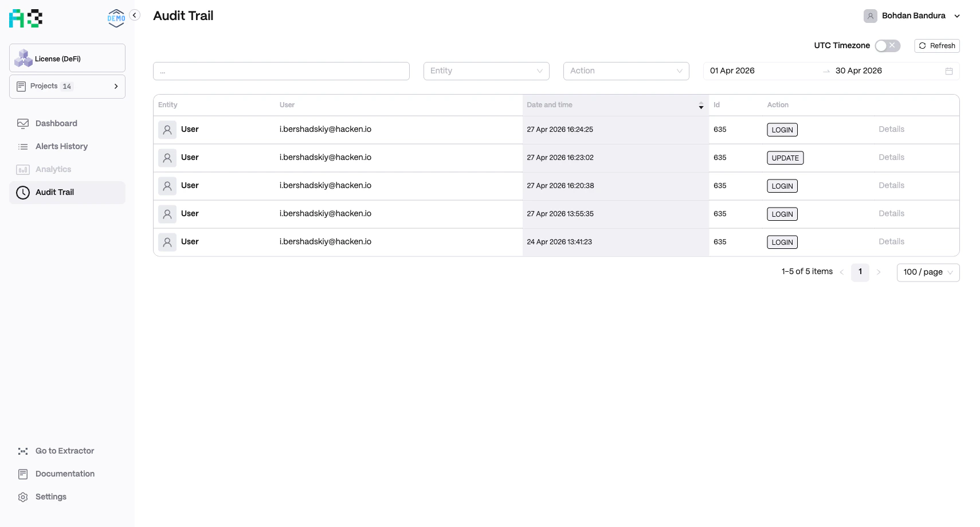Click the Refresh button
980x527 pixels.
tap(936, 46)
